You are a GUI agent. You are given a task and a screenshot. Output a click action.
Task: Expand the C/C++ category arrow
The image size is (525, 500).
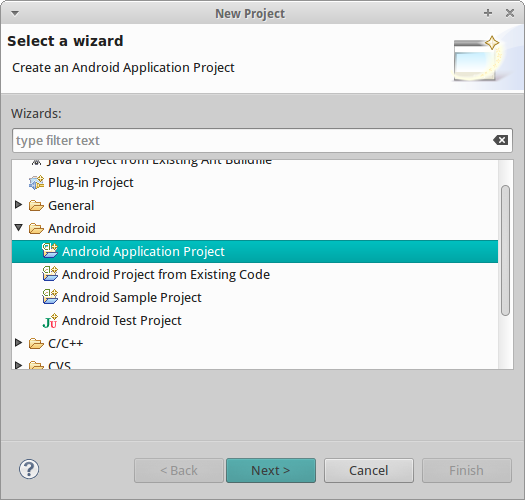click(19, 343)
